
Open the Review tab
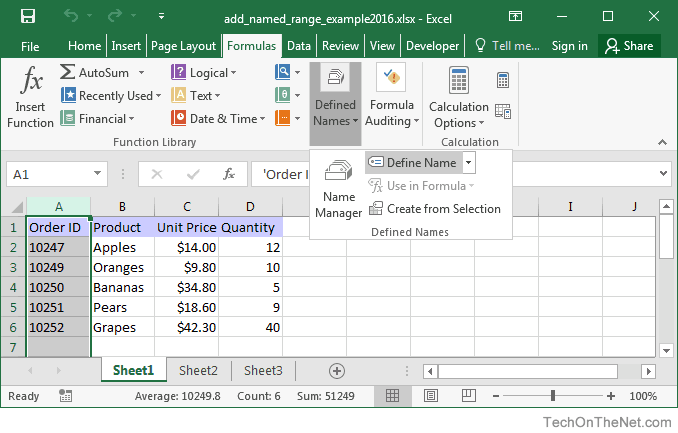340,46
